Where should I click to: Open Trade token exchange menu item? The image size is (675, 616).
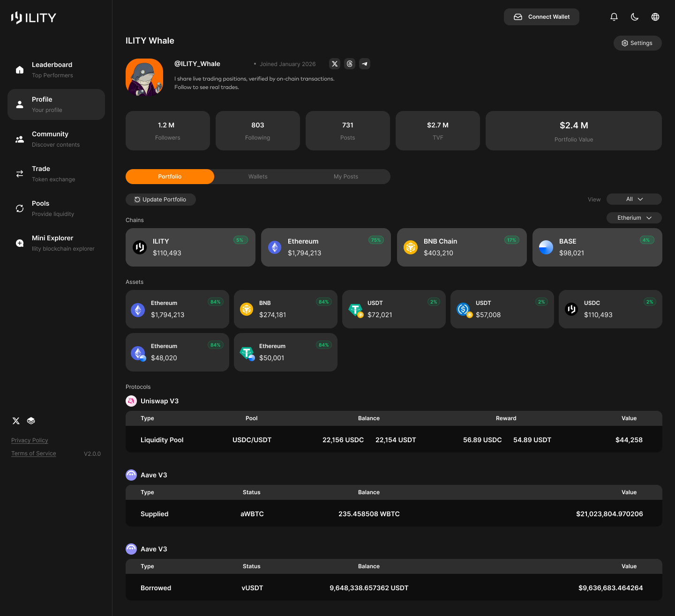(56, 174)
